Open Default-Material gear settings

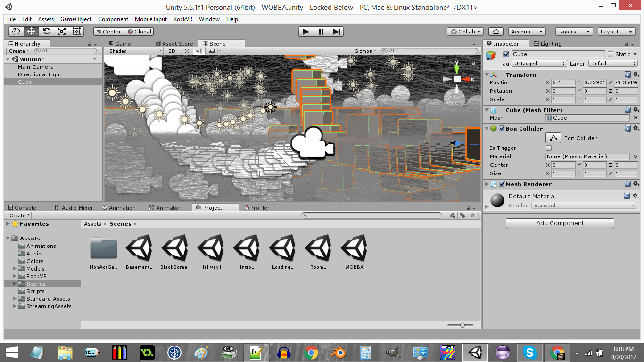(636, 196)
